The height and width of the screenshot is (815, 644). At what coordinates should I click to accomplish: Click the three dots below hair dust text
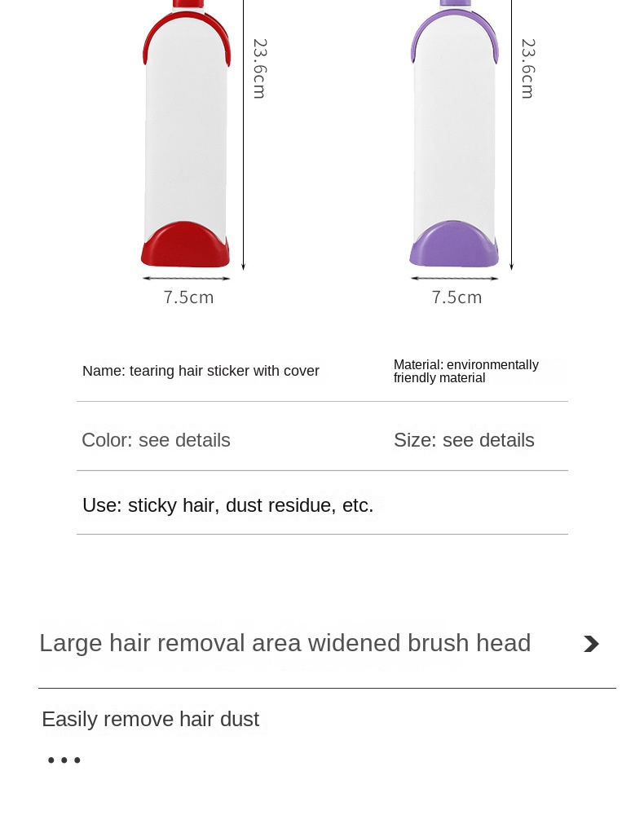[64, 760]
